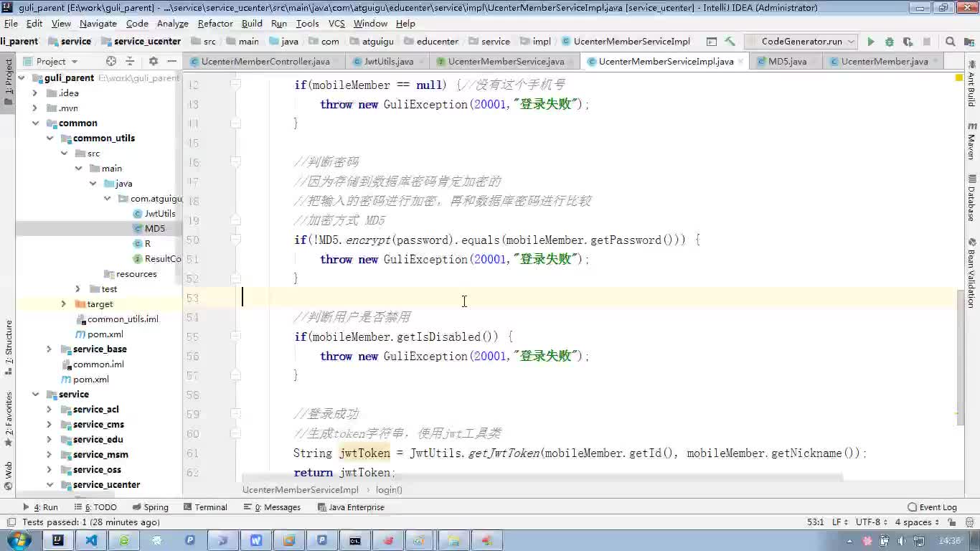Open Project panel gear settings
The image size is (980, 551).
click(153, 62)
